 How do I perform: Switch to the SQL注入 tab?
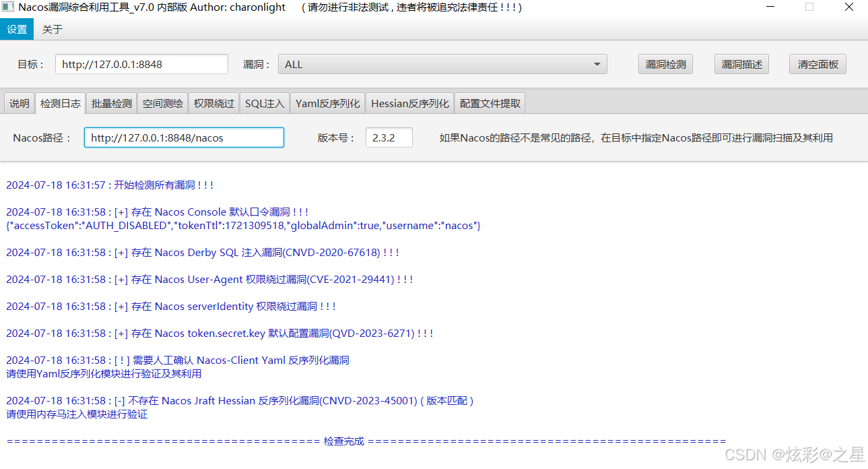click(264, 104)
